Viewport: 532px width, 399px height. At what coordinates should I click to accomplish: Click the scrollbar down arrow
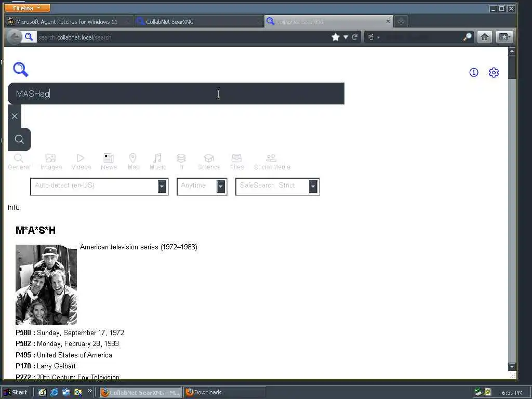pos(512,366)
